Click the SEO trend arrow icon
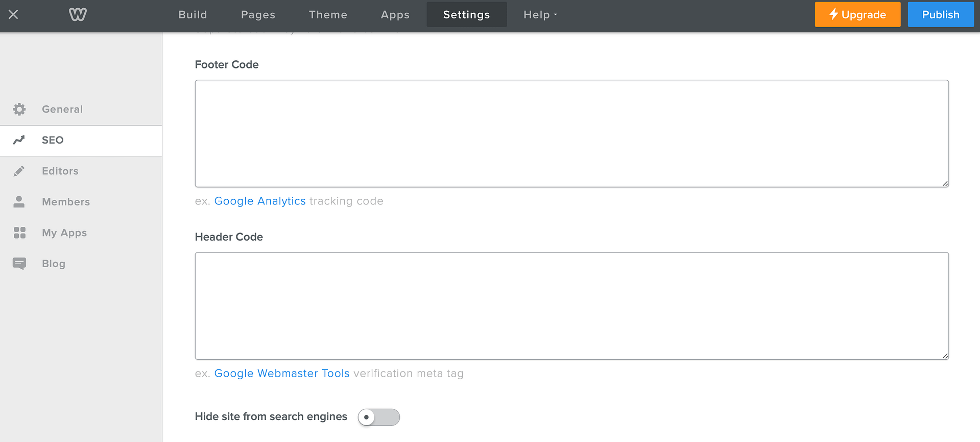 (x=19, y=140)
